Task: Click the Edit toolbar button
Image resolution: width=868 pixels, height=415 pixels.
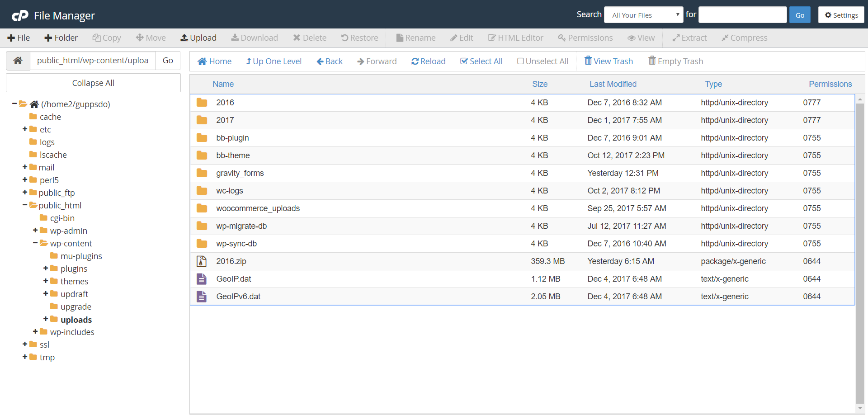Action: pos(462,38)
